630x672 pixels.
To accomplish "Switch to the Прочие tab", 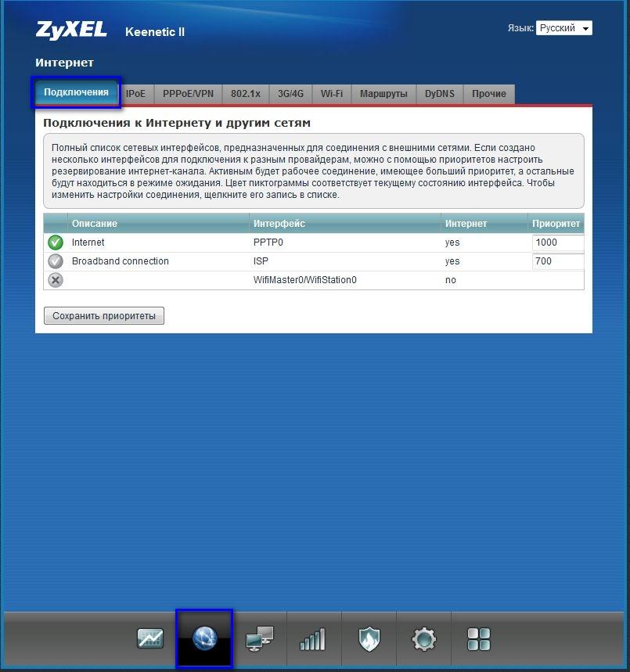I will click(489, 93).
